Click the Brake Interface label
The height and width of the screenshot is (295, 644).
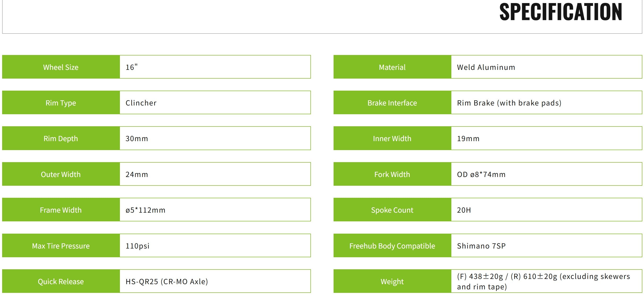[x=392, y=103]
